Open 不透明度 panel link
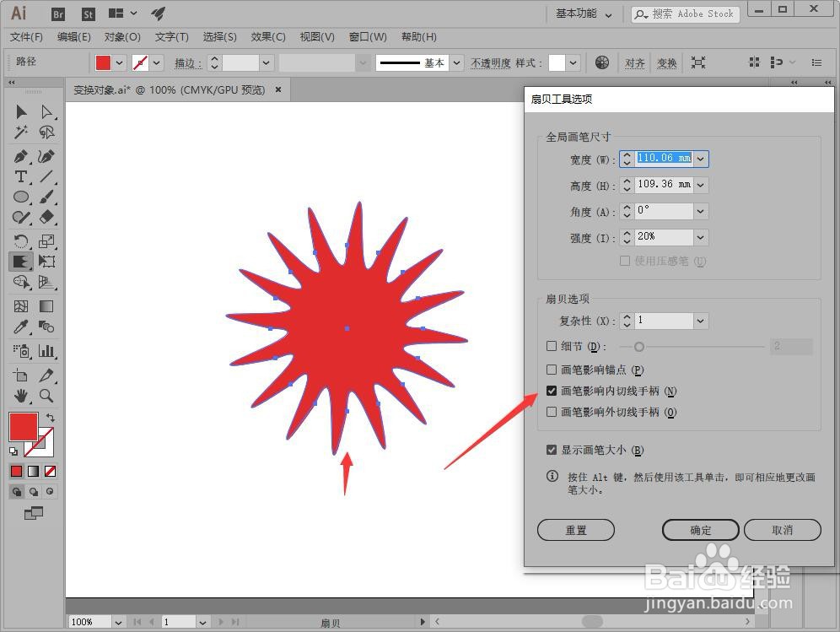The image size is (840, 632). click(491, 62)
